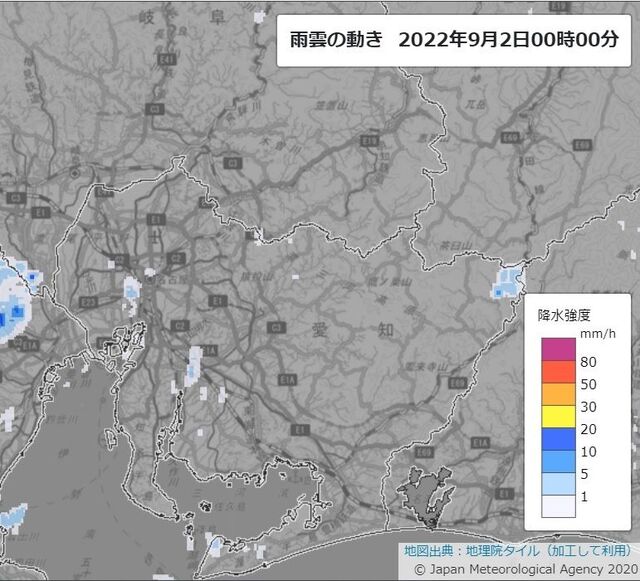Select the yellow 20–30 mm/h legend swatch
Image resolution: width=640 pixels, height=581 pixels.
(558, 416)
